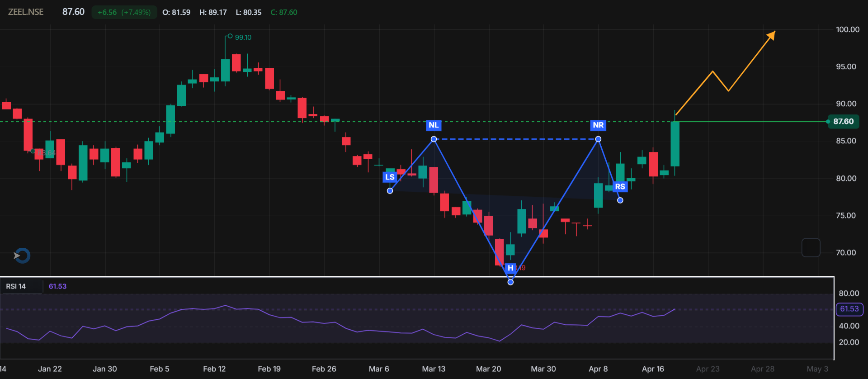
Task: Click the green +6.56 (+7.49%) change badge
Action: (124, 12)
